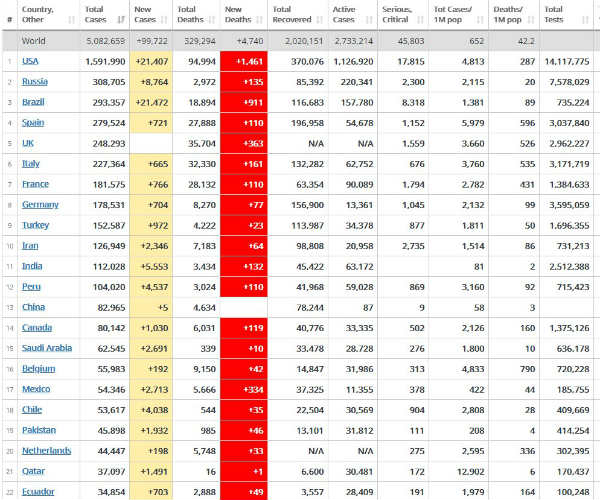Open the Qatar country link
Image resolution: width=600 pixels, height=500 pixels.
point(34,471)
